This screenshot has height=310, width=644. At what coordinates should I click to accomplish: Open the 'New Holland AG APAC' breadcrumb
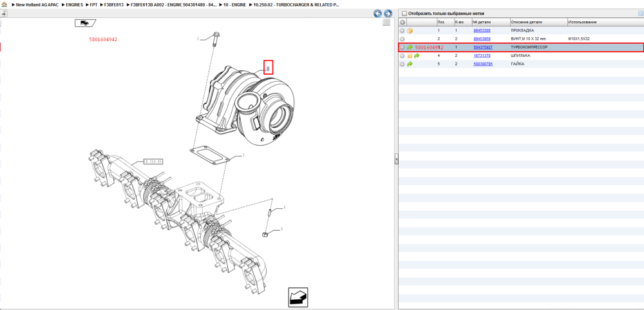[37, 4]
